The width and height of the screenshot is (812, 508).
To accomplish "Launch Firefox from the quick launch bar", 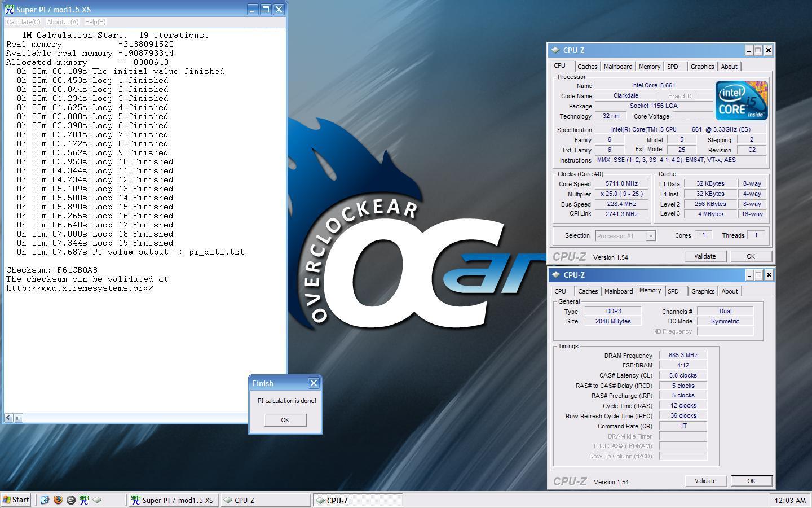I will pos(58,500).
